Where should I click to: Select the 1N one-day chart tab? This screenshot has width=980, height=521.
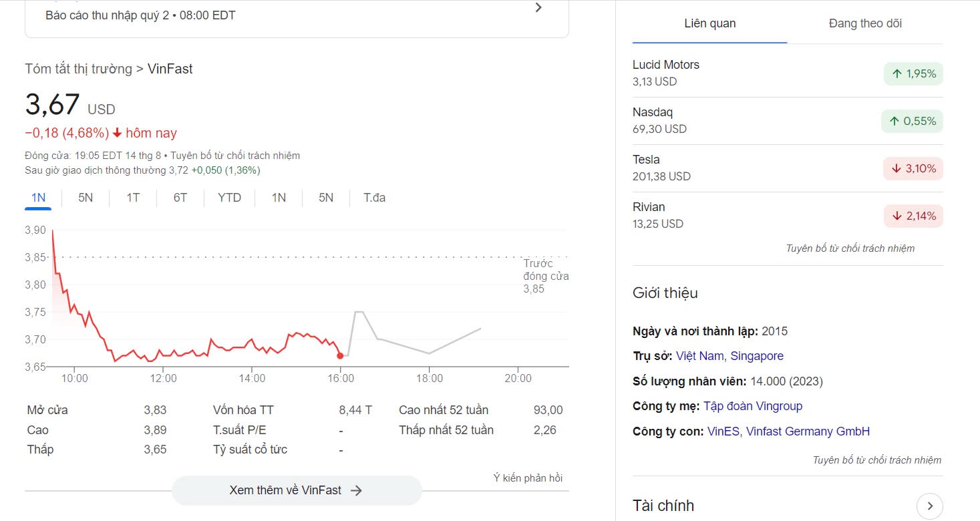pyautogui.click(x=38, y=198)
